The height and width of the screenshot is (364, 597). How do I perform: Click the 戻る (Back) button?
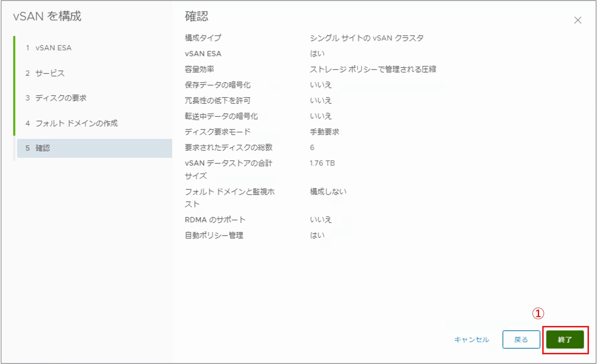tap(521, 339)
